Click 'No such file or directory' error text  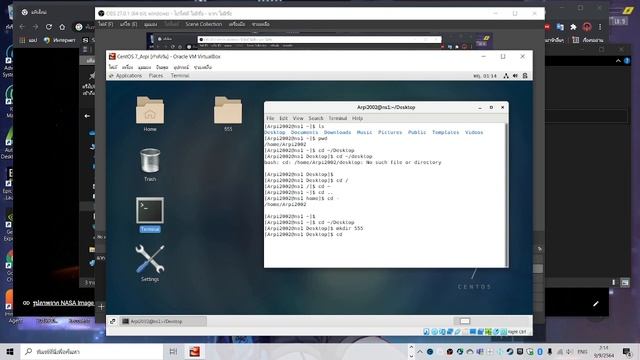(403, 162)
